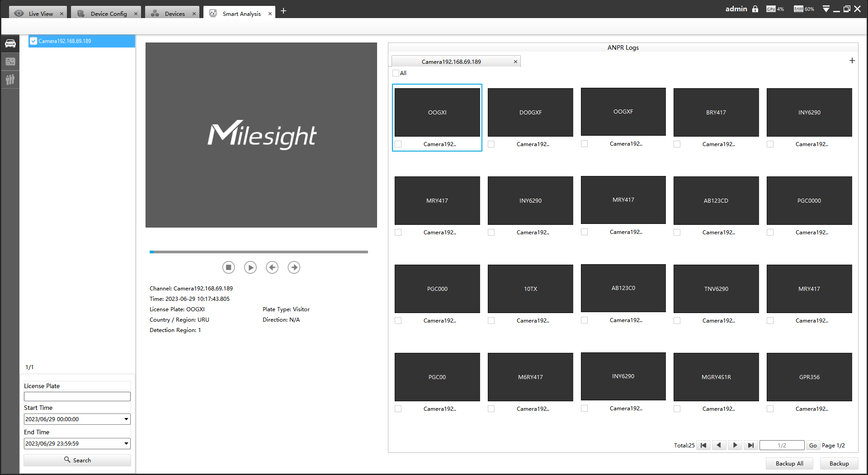868x475 pixels.
Task: Open the PGC00 plate thumbnail
Action: coord(437,377)
